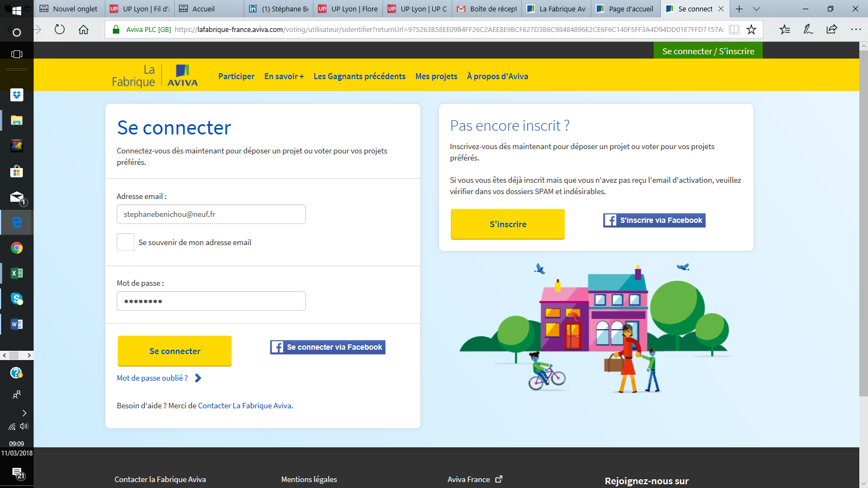Add web notes with pen icon
Viewport: 868px width, 488px height.
808,29
